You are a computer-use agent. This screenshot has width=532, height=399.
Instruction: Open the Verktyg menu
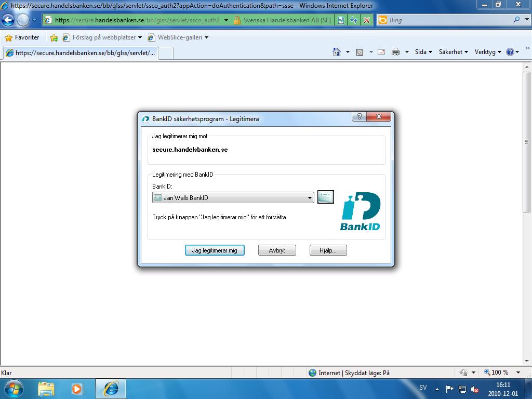(488, 52)
